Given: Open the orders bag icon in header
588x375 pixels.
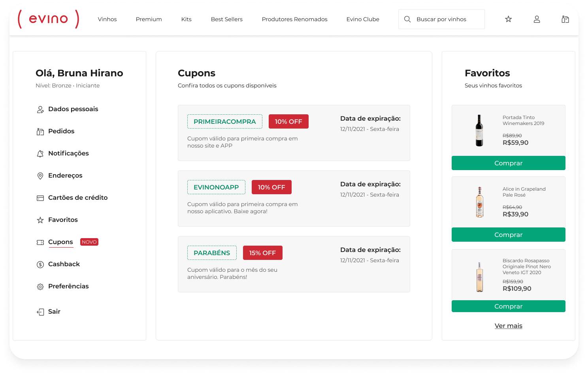Looking at the screenshot, I should (565, 19).
